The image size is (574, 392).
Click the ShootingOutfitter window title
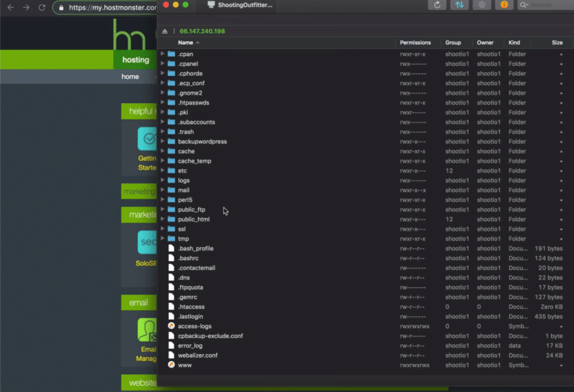(245, 5)
